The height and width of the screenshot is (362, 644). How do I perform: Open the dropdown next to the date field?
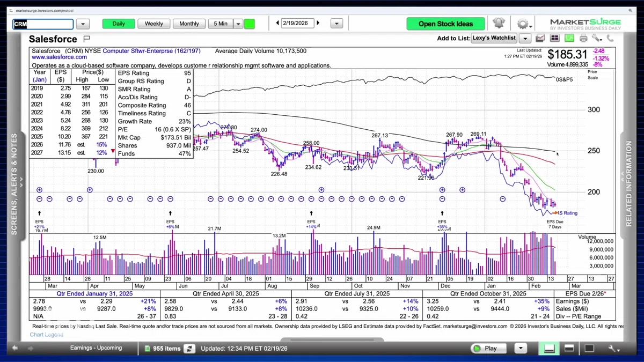coord(336,24)
